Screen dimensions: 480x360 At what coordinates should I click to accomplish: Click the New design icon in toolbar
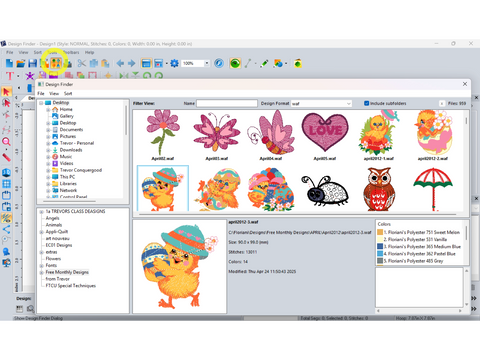click(x=9, y=63)
